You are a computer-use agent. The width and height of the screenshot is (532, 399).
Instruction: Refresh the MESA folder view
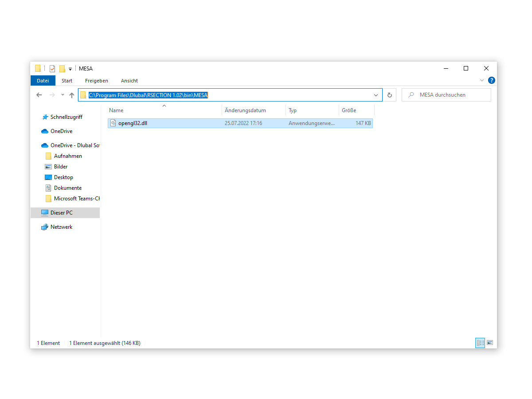(x=389, y=94)
